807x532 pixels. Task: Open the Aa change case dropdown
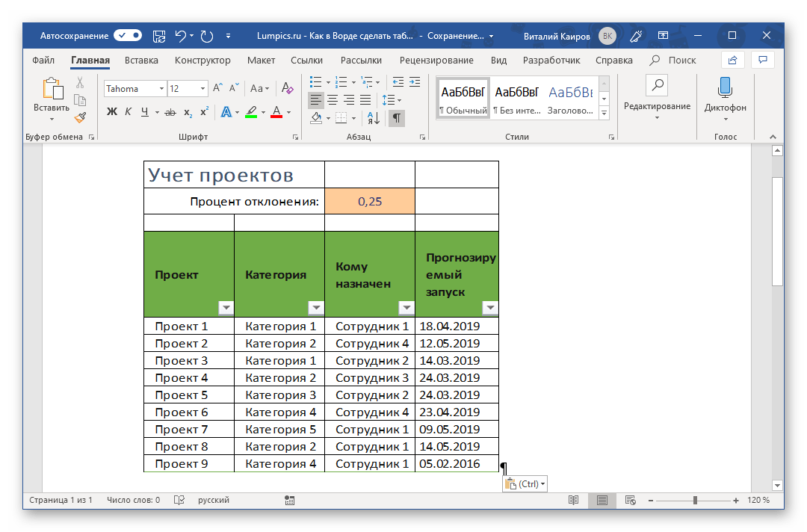pos(259,88)
